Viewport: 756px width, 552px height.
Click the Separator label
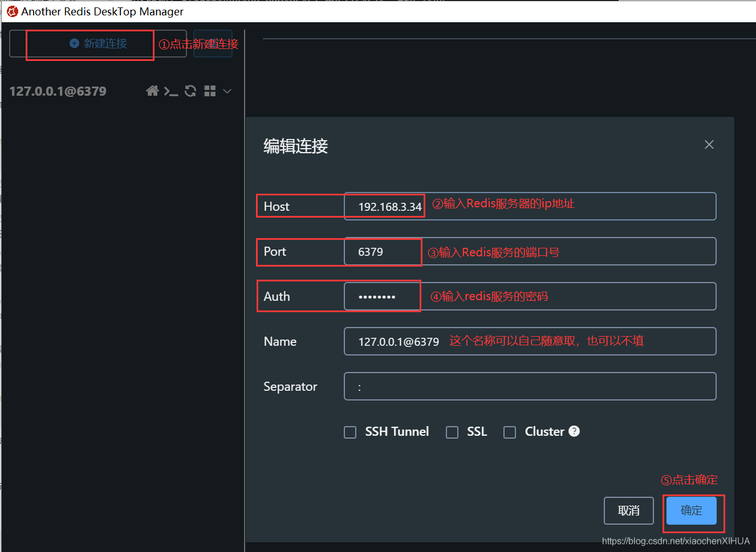pyautogui.click(x=290, y=387)
